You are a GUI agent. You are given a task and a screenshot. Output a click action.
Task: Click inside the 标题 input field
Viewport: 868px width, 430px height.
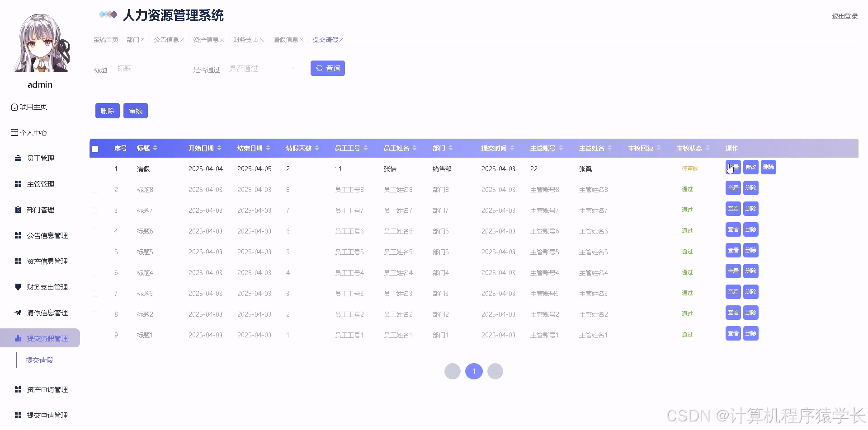click(x=149, y=68)
